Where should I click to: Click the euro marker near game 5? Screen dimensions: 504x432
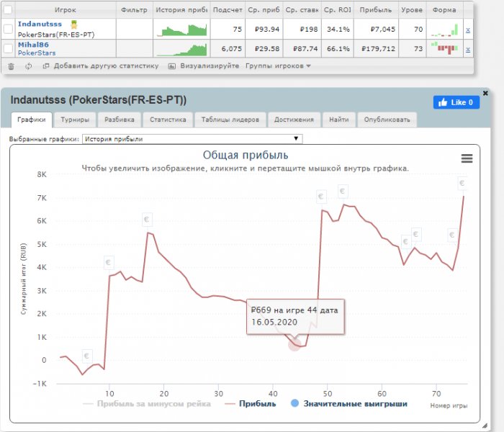[87, 356]
